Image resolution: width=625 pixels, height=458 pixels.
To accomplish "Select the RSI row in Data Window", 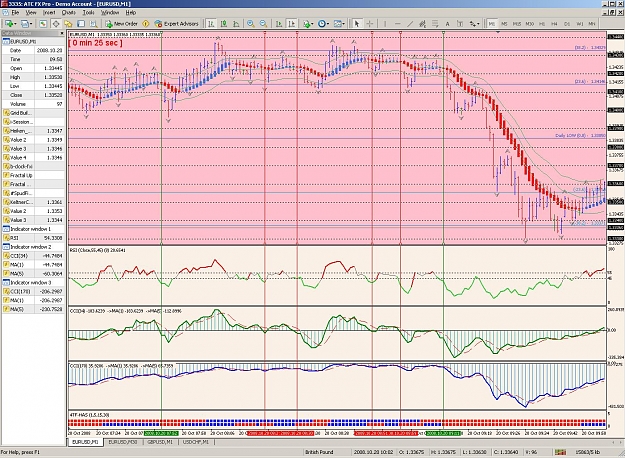I will point(33,238).
